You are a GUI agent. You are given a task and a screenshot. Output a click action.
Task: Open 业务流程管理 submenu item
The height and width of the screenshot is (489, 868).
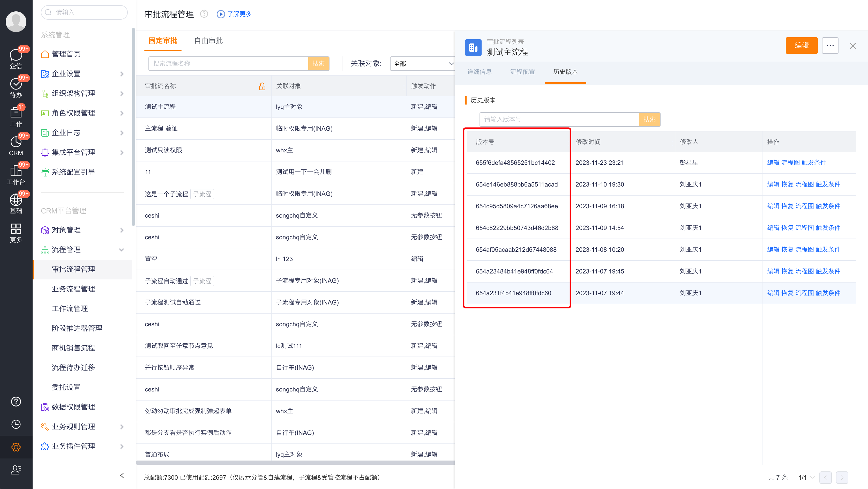[73, 289]
